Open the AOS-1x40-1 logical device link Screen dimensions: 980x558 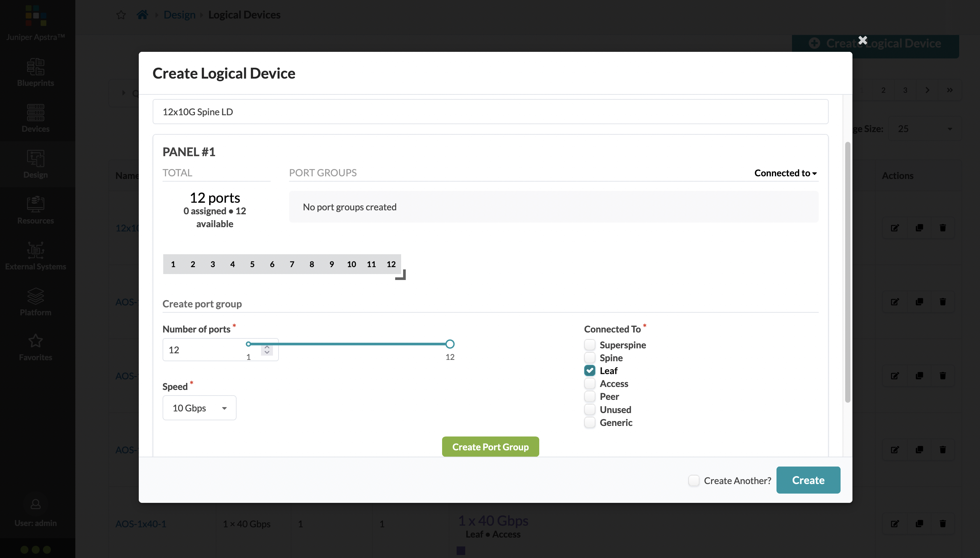click(x=141, y=524)
